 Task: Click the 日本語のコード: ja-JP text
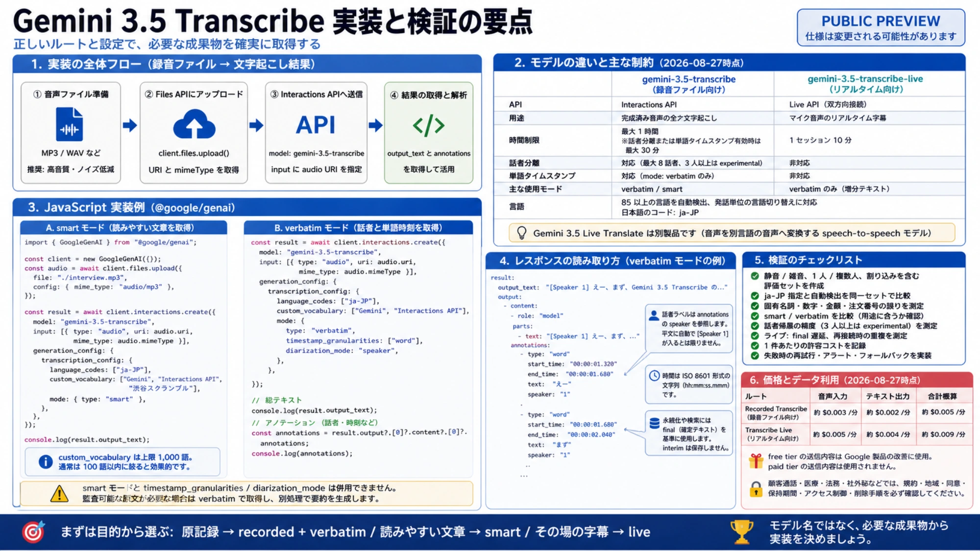pyautogui.click(x=660, y=213)
